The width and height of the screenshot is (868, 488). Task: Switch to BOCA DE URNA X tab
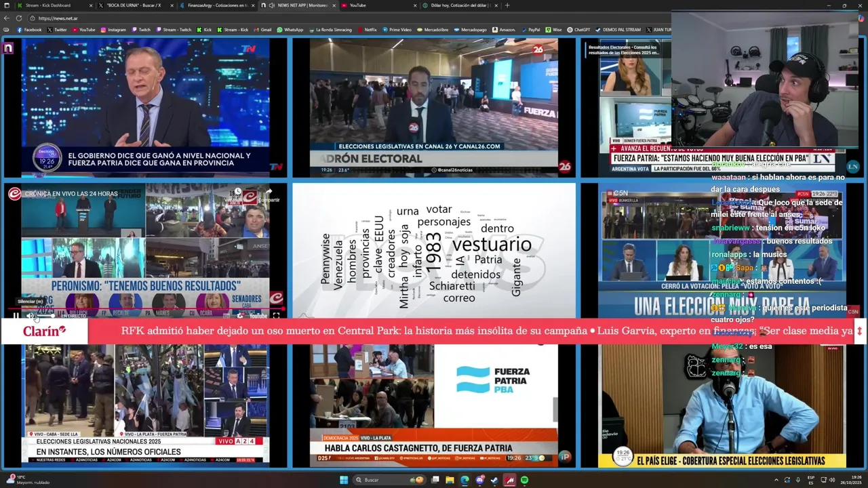point(134,5)
